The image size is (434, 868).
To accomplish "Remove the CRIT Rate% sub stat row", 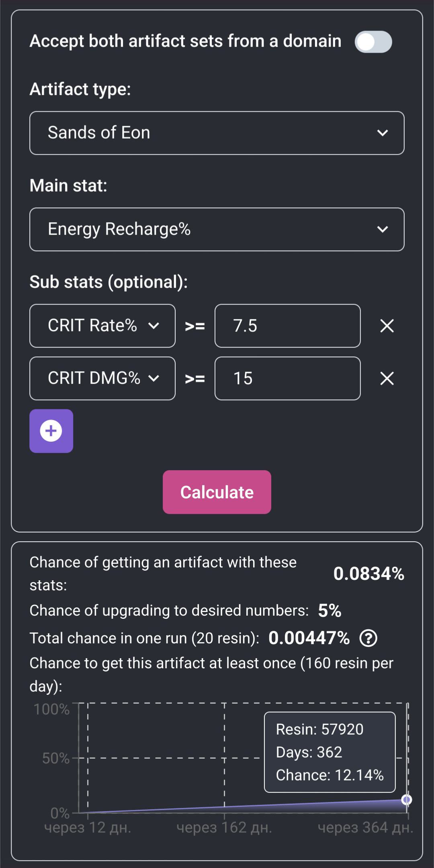I will coord(387,326).
